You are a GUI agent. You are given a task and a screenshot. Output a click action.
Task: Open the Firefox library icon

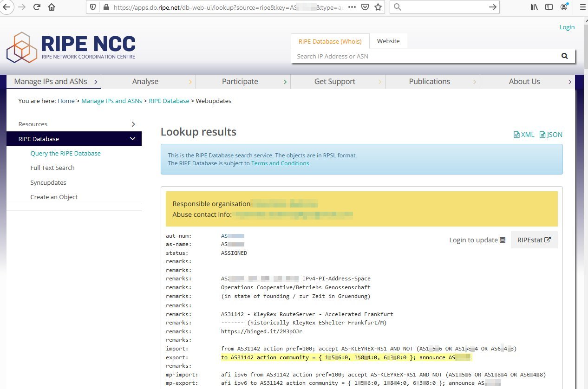coord(534,7)
